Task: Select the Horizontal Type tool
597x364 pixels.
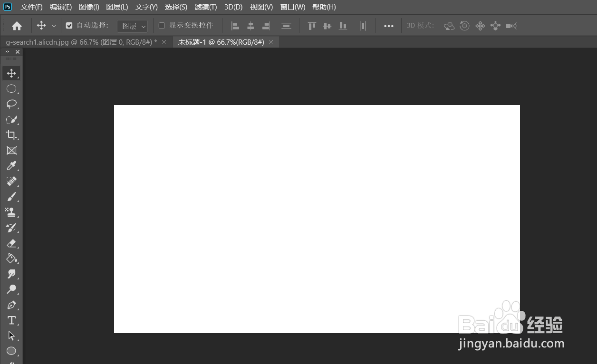Action: click(11, 320)
